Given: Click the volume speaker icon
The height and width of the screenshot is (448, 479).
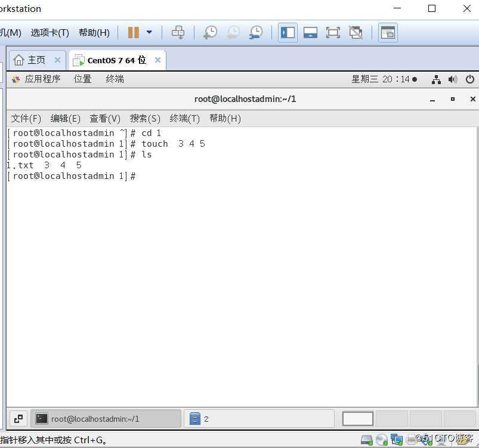Looking at the screenshot, I should click(x=452, y=79).
